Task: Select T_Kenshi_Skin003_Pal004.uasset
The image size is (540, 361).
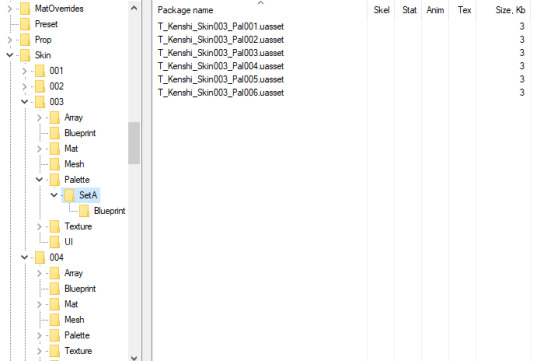Action: tap(221, 66)
